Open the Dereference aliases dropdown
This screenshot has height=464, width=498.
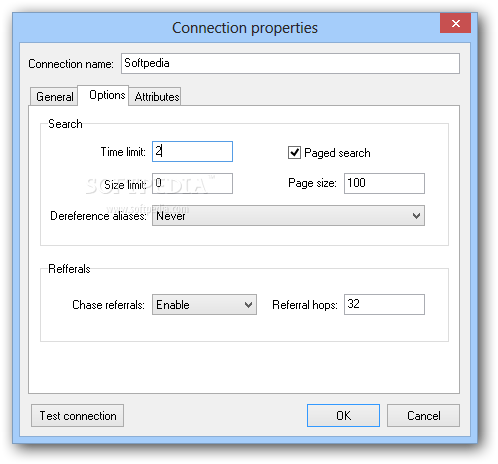[288, 216]
